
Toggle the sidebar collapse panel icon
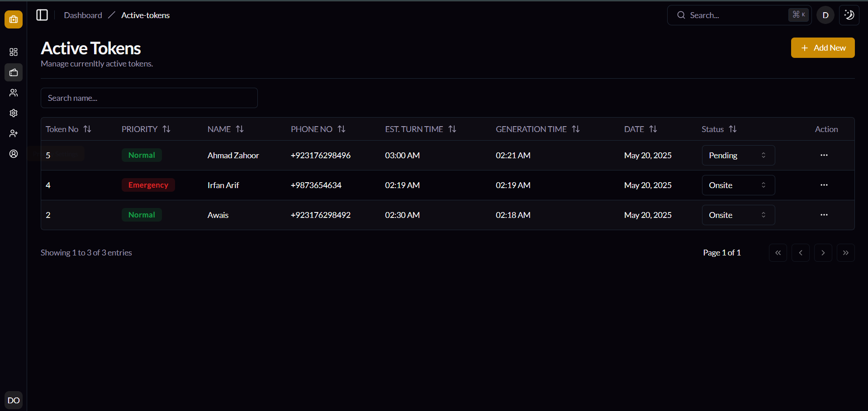click(x=42, y=15)
